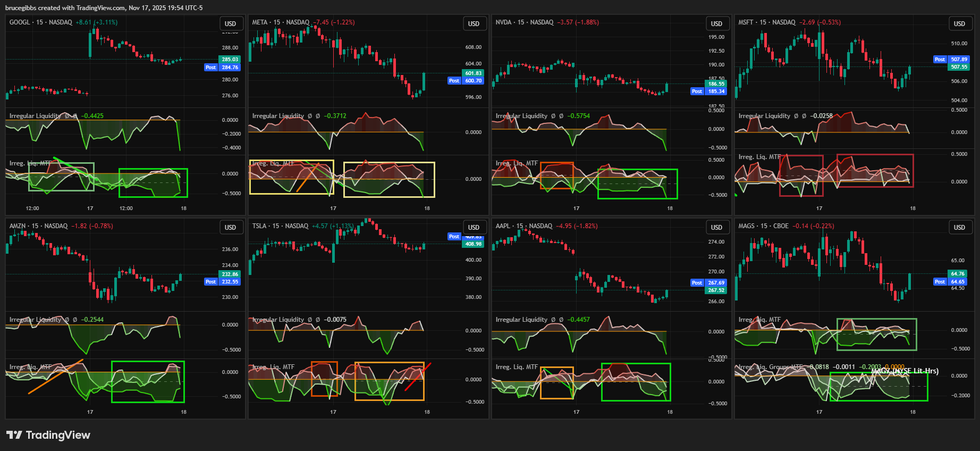This screenshot has width=980, height=451.
Task: Select the green trend line on GOOGL MTF pane
Action: (69, 165)
